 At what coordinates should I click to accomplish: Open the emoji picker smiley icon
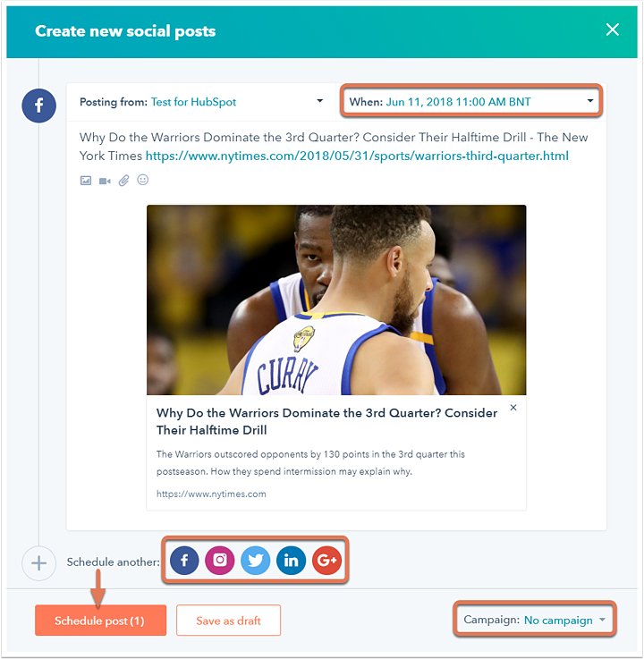click(x=143, y=180)
